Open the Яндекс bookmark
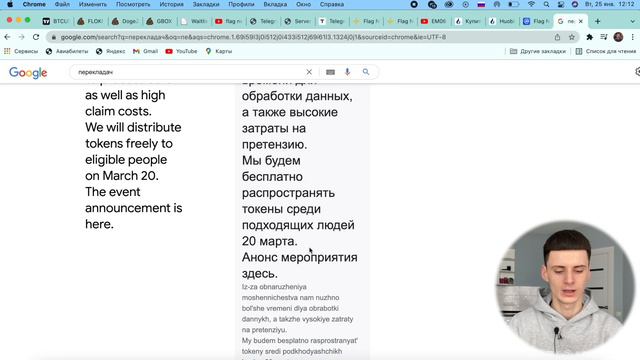Screen dimensions: 640x360 point(111,51)
